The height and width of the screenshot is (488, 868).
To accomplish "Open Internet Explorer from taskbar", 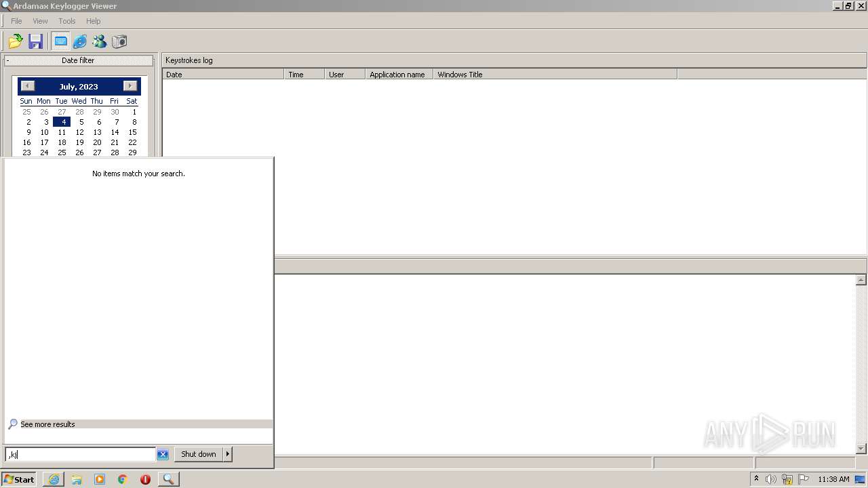I will 54,479.
